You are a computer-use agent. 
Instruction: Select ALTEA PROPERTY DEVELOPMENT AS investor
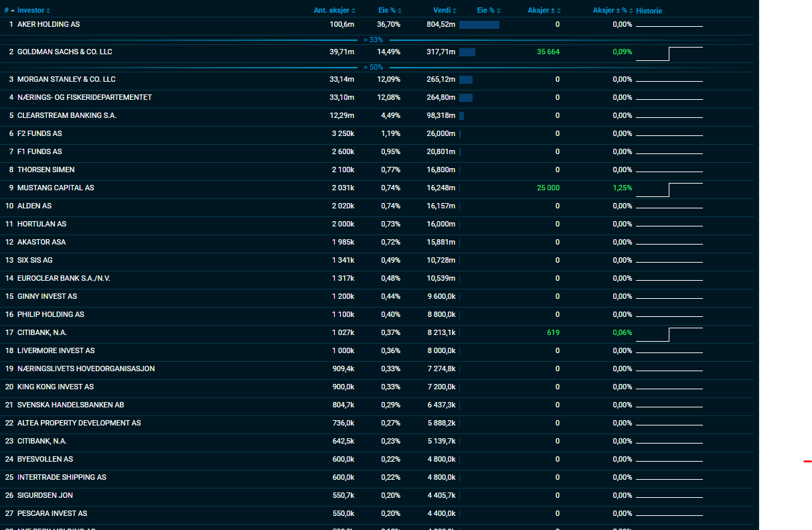coord(79,423)
